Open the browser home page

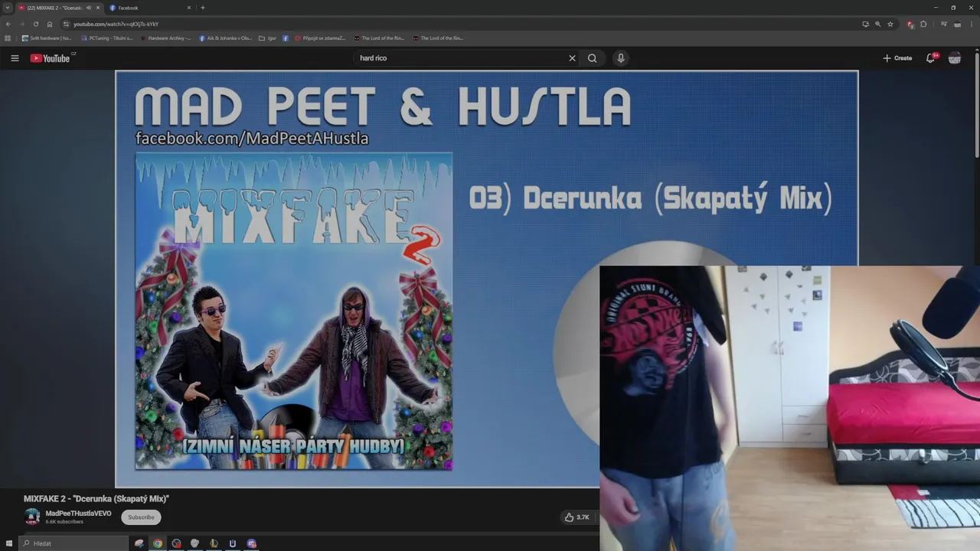(50, 24)
